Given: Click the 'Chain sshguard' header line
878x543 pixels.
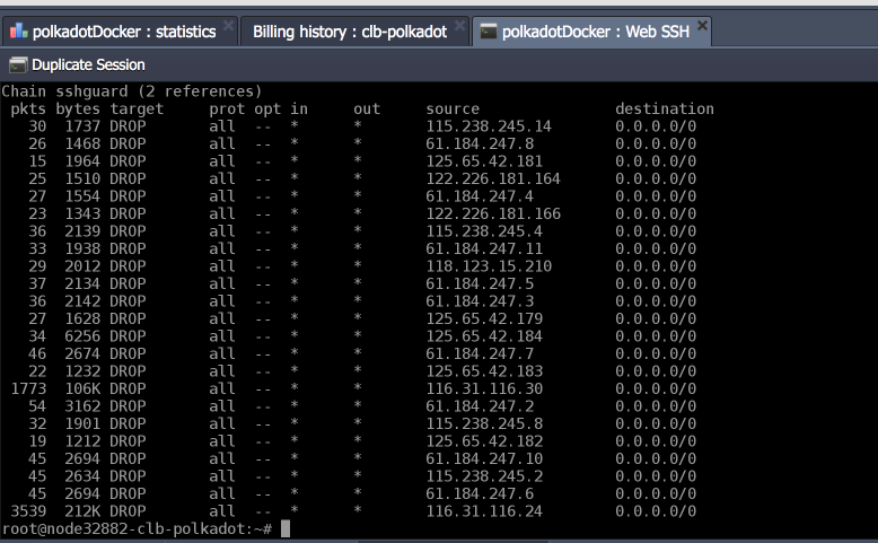Looking at the screenshot, I should (x=132, y=91).
